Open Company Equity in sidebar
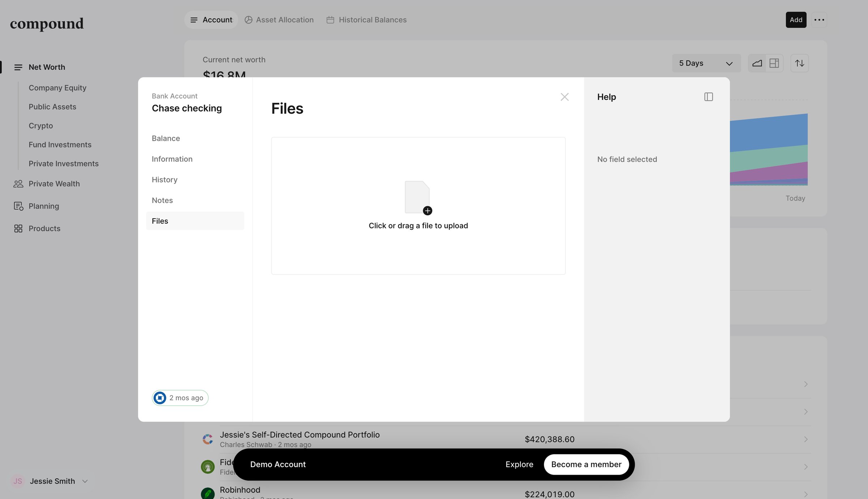Viewport: 868px width, 499px height. coord(58,88)
